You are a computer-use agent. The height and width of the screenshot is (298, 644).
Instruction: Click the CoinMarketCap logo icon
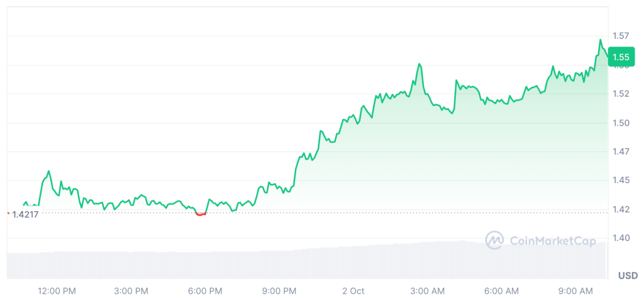(x=494, y=240)
